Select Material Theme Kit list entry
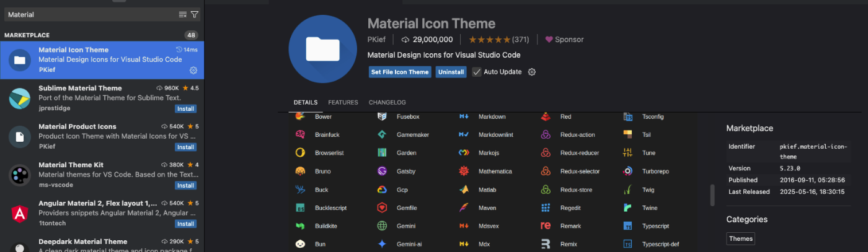 tap(102, 175)
